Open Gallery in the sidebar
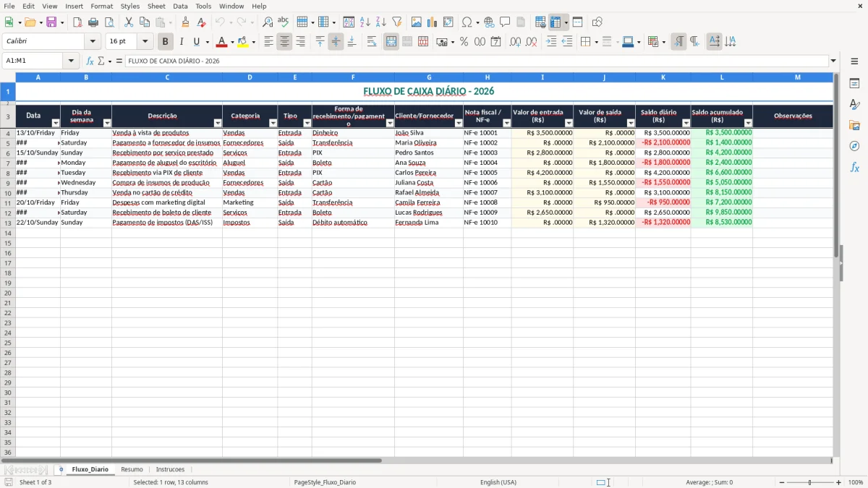 (x=854, y=125)
